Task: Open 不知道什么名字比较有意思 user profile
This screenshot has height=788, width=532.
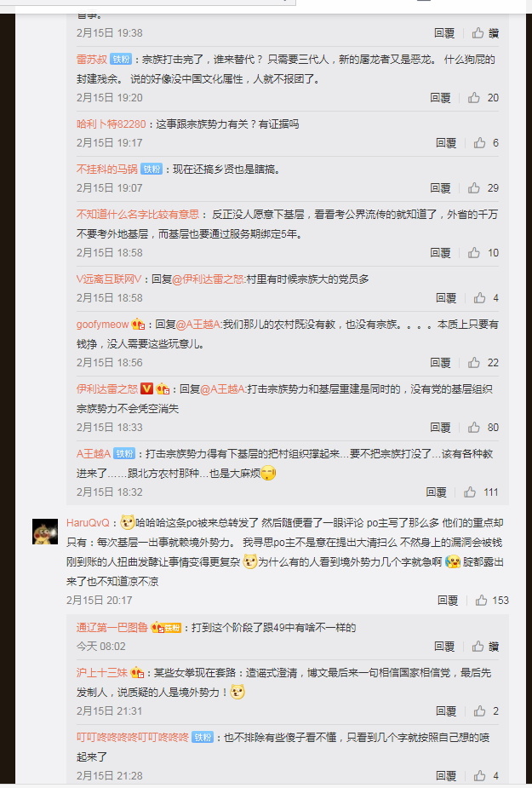Action: click(138, 215)
